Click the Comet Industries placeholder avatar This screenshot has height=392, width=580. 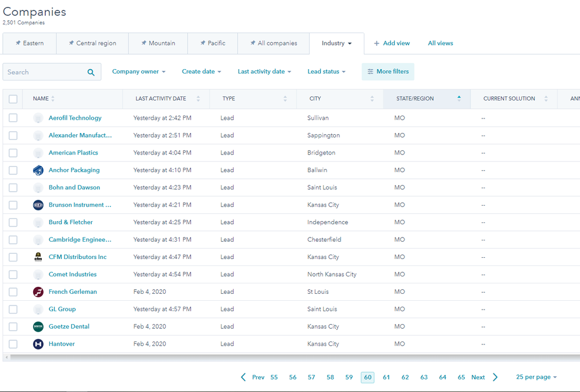(x=38, y=275)
